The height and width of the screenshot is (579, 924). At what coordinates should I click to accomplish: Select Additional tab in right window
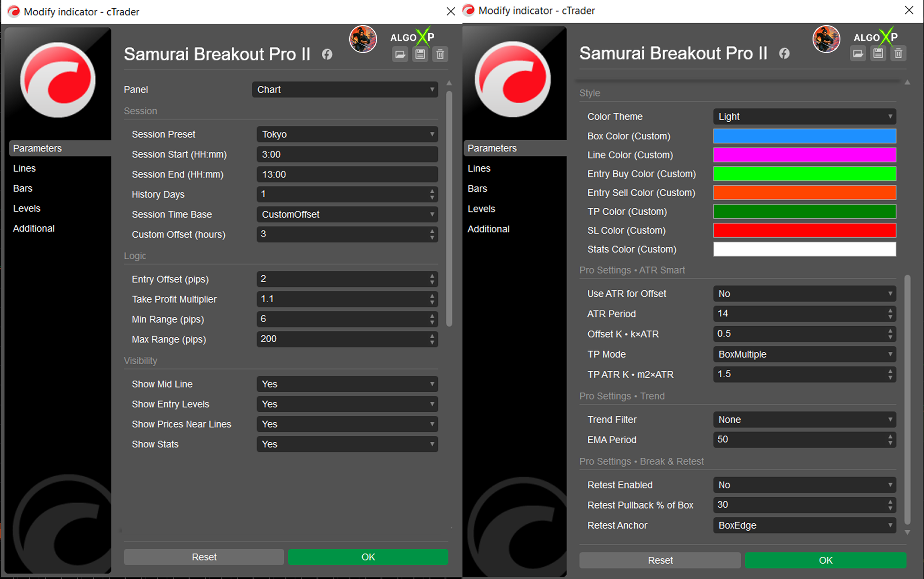pos(488,229)
